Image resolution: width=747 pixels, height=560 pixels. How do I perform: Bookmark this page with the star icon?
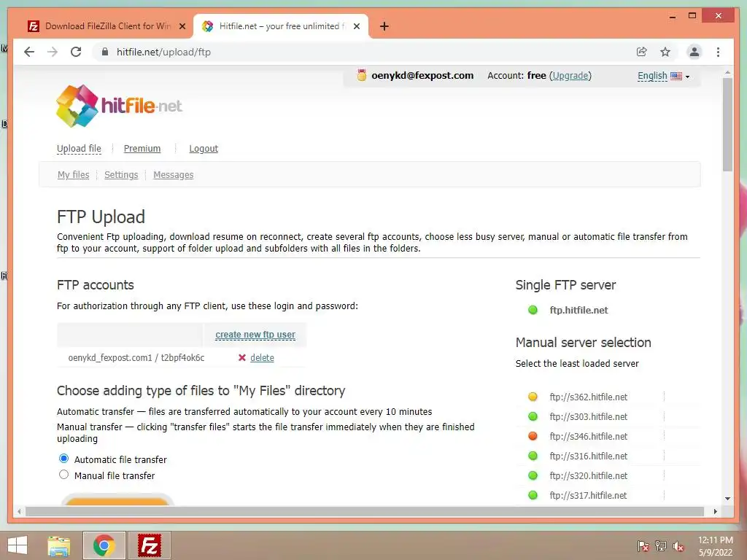[665, 52]
